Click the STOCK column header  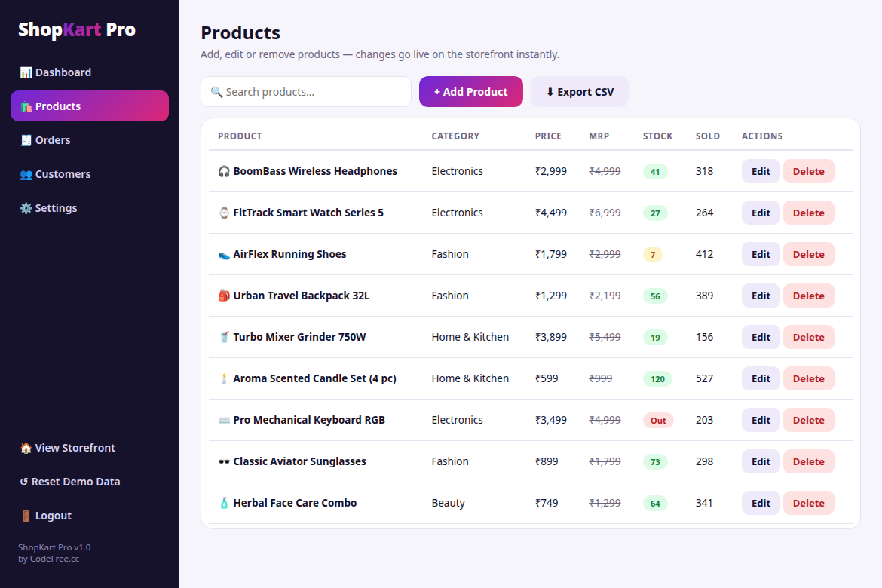tap(657, 136)
